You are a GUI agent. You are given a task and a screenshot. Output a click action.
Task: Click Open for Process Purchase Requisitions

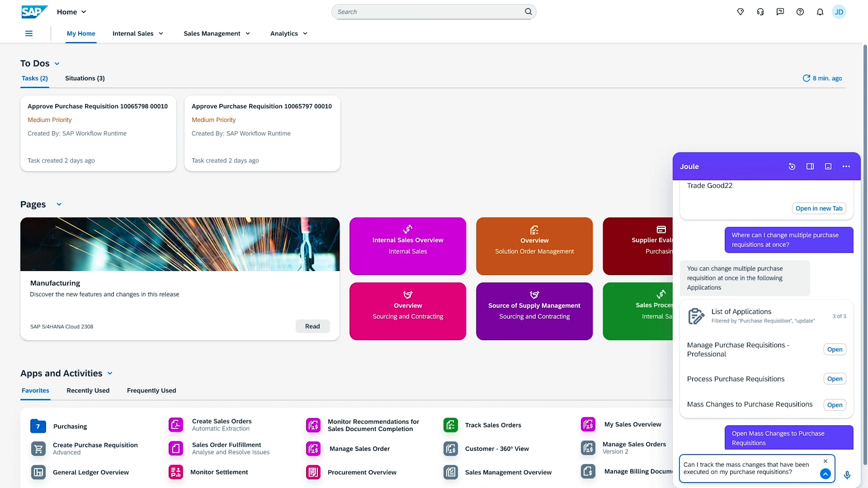[834, 378]
